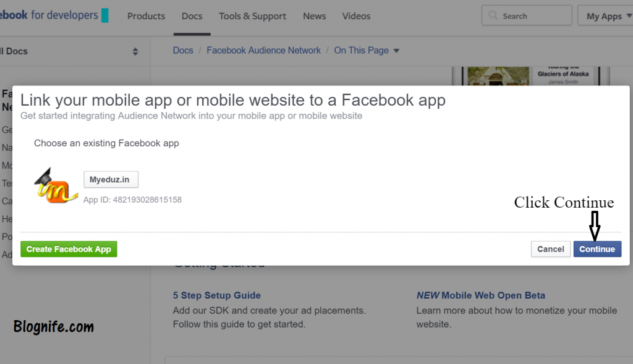Open the Facebook Audience Network breadcrumb link
Viewport: 633px width, 364px height.
[263, 51]
